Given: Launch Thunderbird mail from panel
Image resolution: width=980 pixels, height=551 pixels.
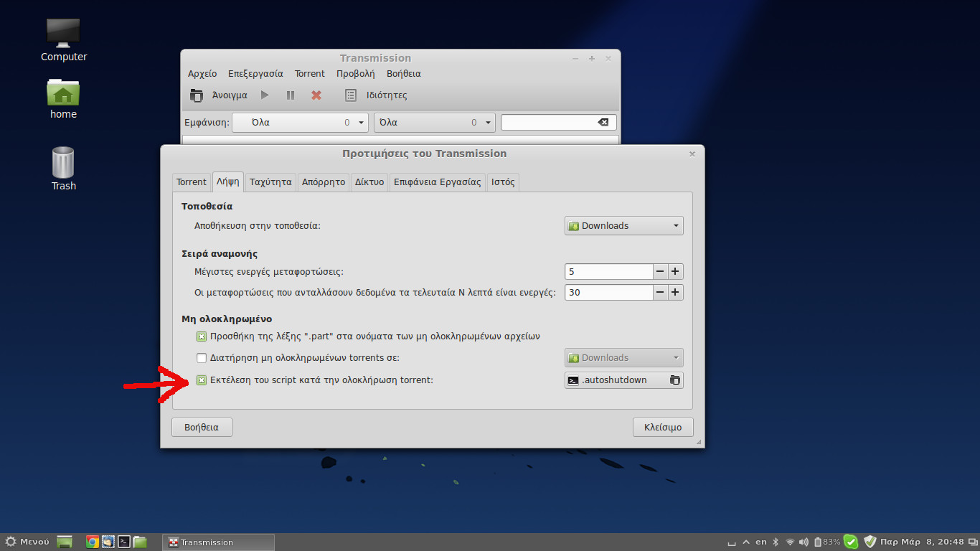Looking at the screenshot, I should [x=108, y=542].
